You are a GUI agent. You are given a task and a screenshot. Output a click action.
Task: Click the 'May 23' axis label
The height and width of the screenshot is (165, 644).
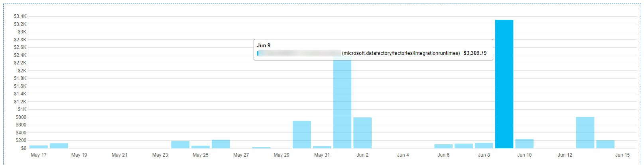pyautogui.click(x=160, y=155)
